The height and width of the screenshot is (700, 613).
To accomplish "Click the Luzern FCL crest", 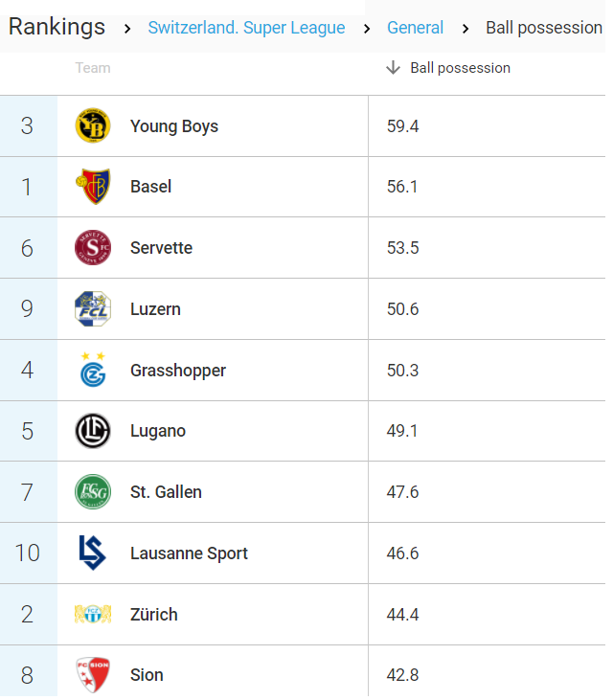I will click(93, 309).
